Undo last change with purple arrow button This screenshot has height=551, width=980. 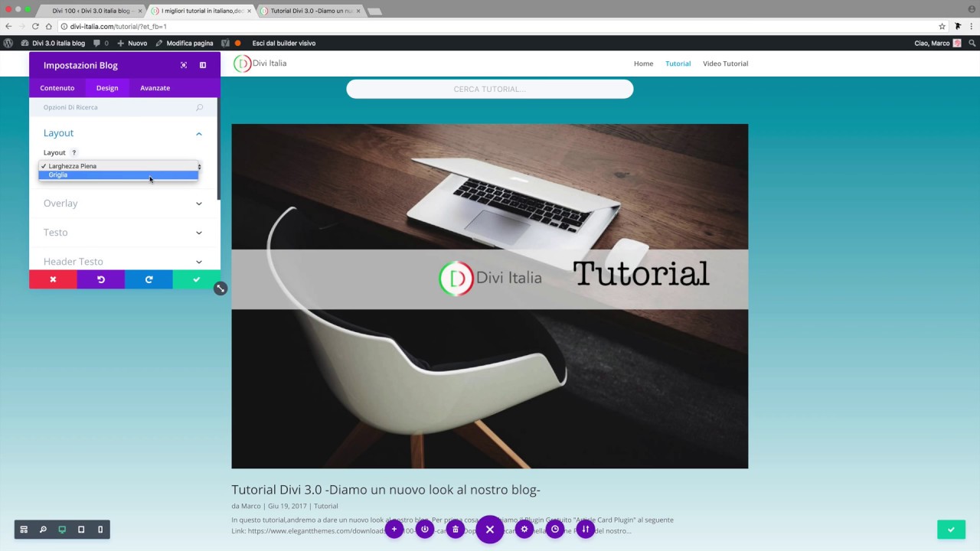point(100,279)
